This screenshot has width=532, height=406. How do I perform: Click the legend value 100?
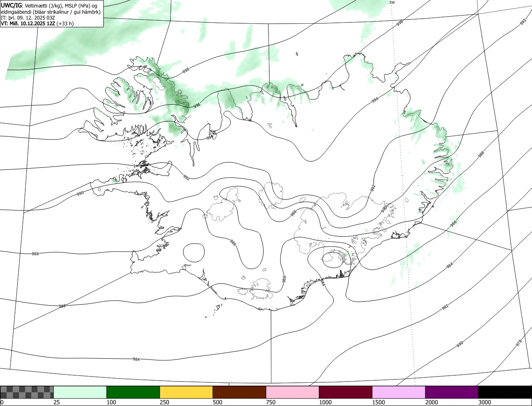pyautogui.click(x=111, y=402)
